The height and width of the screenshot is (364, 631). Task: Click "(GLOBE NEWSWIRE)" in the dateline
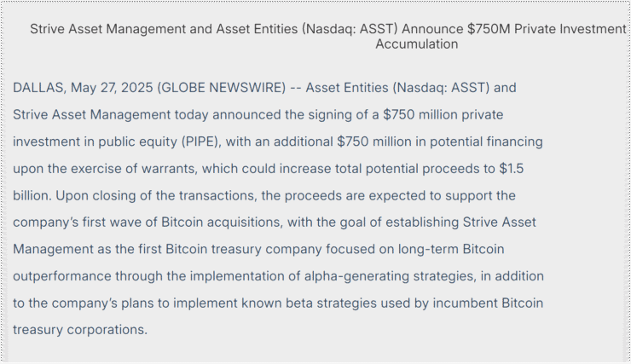click(x=222, y=88)
